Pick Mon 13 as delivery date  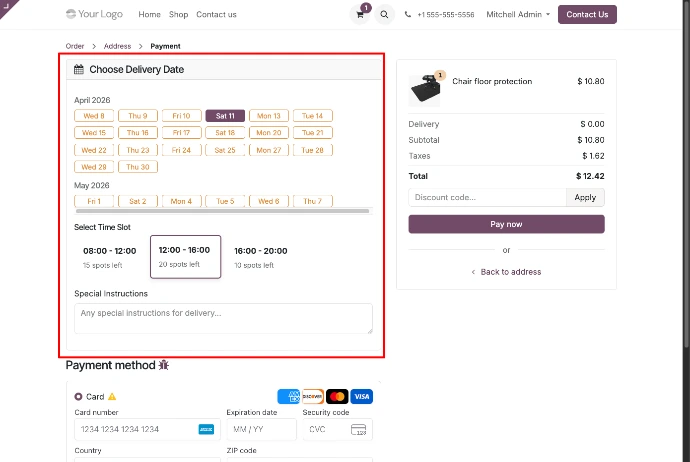(x=269, y=116)
